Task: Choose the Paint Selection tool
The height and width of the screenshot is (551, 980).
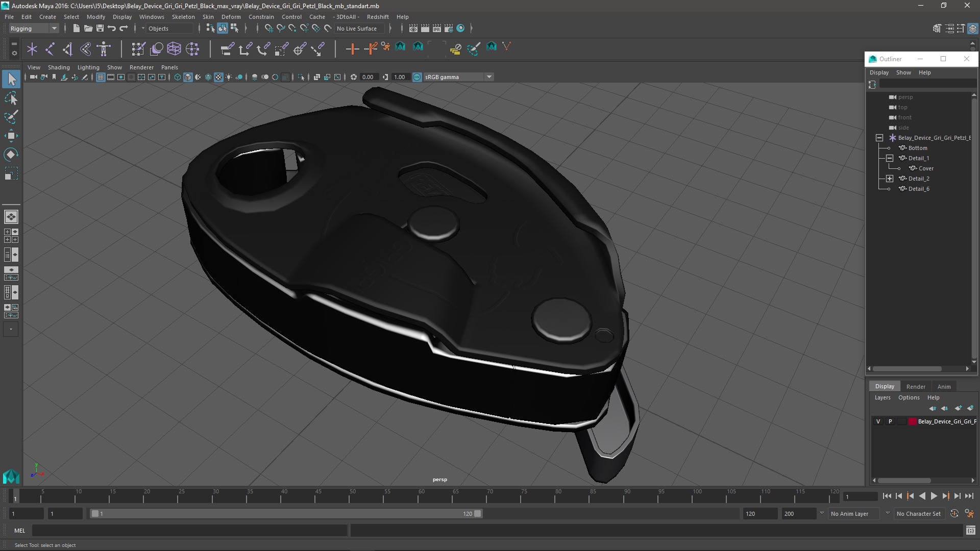Action: point(11,117)
